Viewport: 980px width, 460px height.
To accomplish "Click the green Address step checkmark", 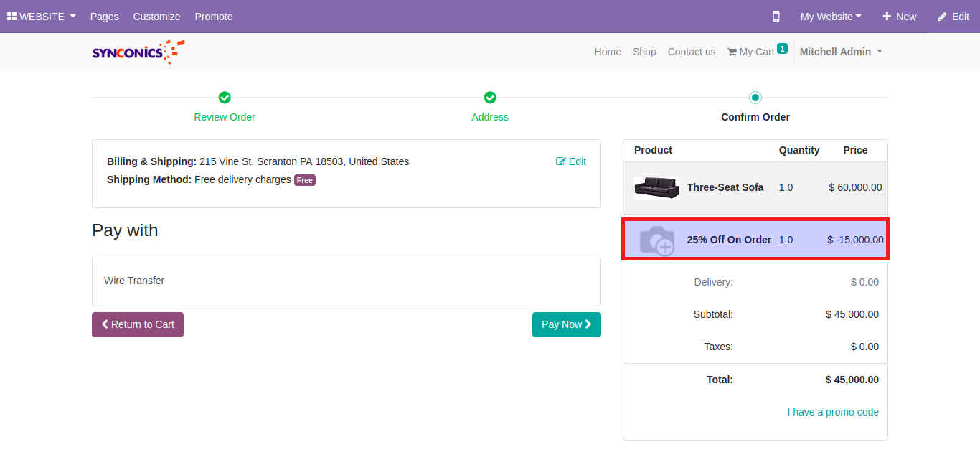I will pyautogui.click(x=490, y=98).
